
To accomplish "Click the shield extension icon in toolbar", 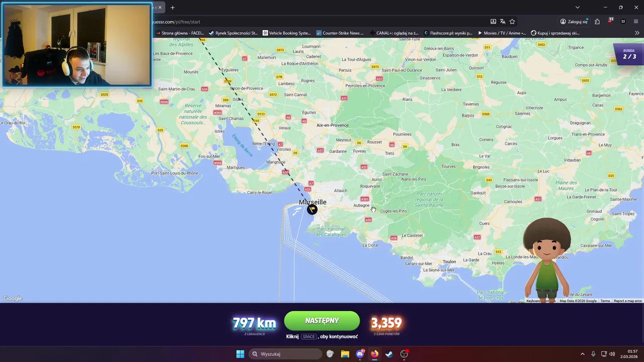I will point(623,22).
